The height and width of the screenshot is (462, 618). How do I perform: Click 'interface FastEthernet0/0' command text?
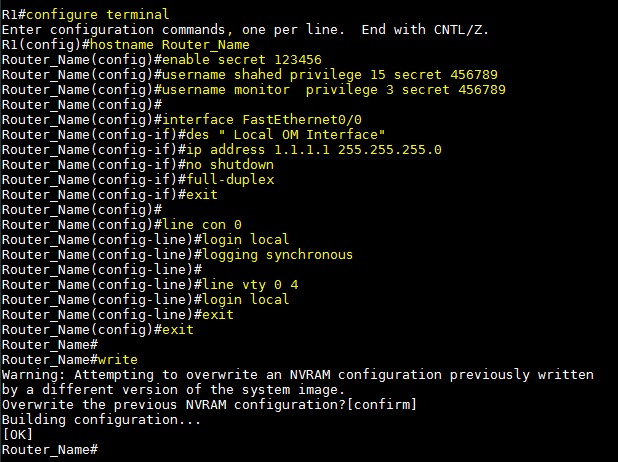click(262, 119)
